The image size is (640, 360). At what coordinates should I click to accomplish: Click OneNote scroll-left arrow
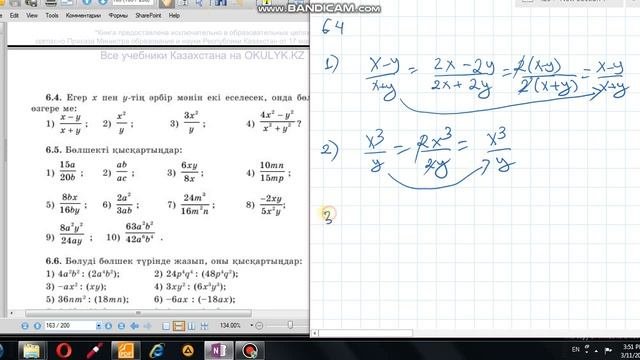click(314, 333)
